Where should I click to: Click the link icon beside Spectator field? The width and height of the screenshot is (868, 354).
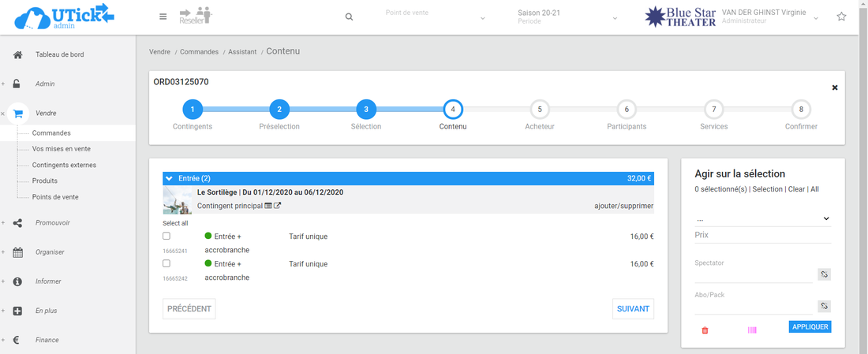click(824, 274)
